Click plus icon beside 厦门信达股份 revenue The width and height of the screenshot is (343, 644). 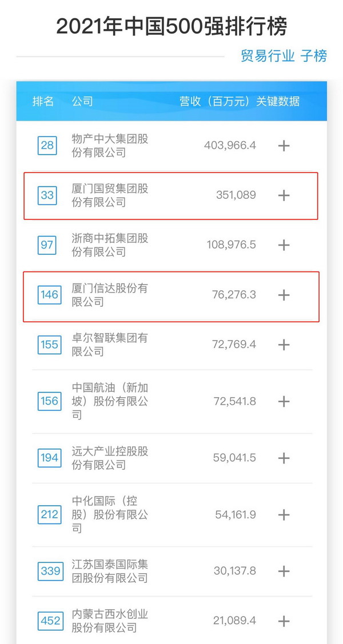coord(284,295)
